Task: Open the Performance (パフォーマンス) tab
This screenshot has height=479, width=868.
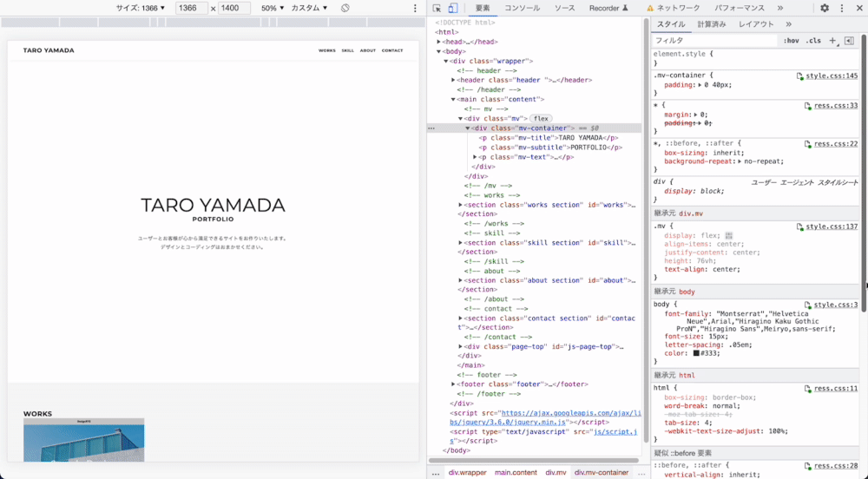Action: tap(739, 9)
